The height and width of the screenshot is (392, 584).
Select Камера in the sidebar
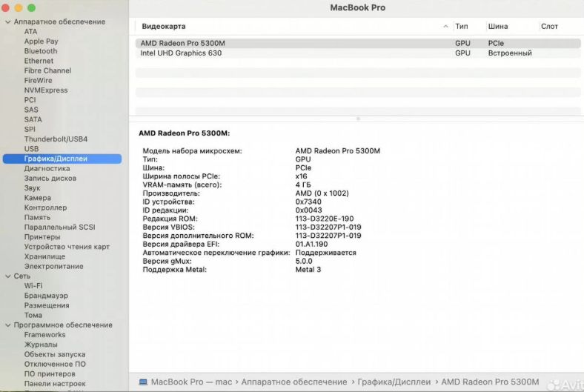tap(38, 198)
